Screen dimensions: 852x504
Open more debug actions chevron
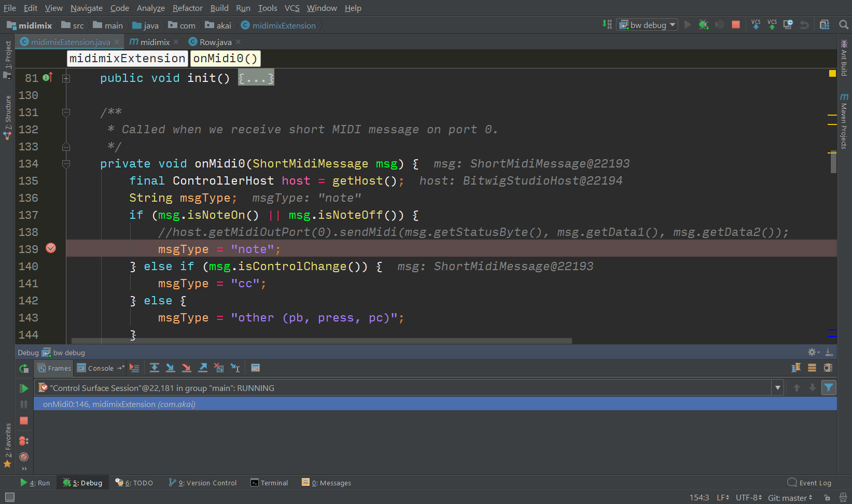[x=24, y=469]
